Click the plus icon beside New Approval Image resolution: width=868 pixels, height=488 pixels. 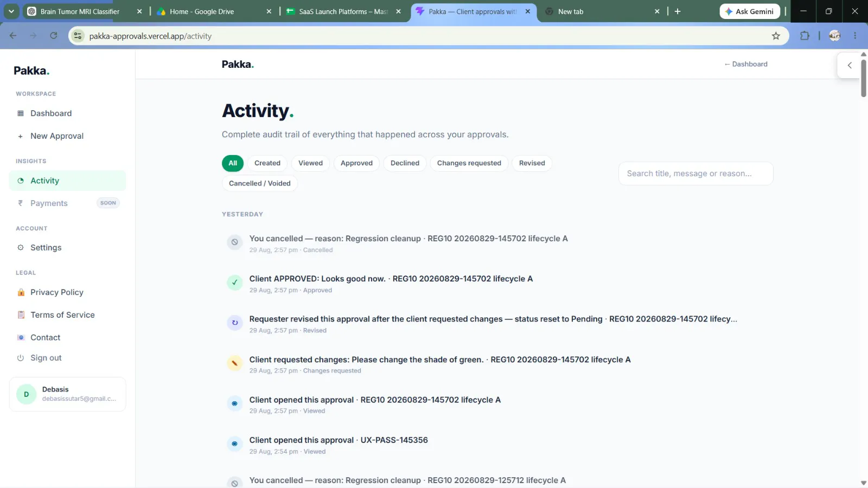(21, 136)
